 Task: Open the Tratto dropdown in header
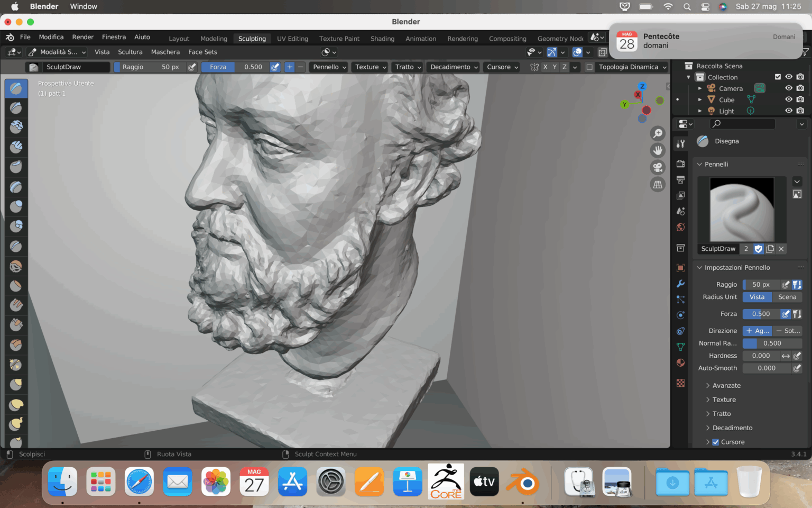[408, 67]
